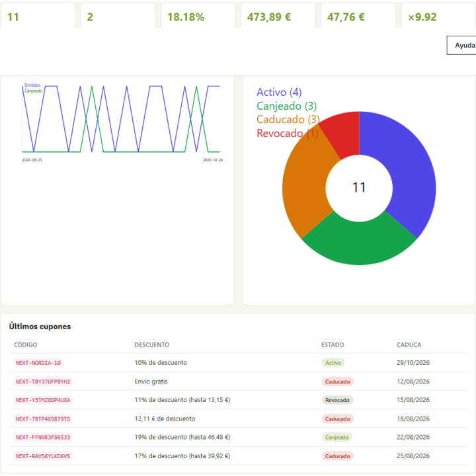
Task: Click the green Canjeado donut segment
Action: click(x=359, y=243)
